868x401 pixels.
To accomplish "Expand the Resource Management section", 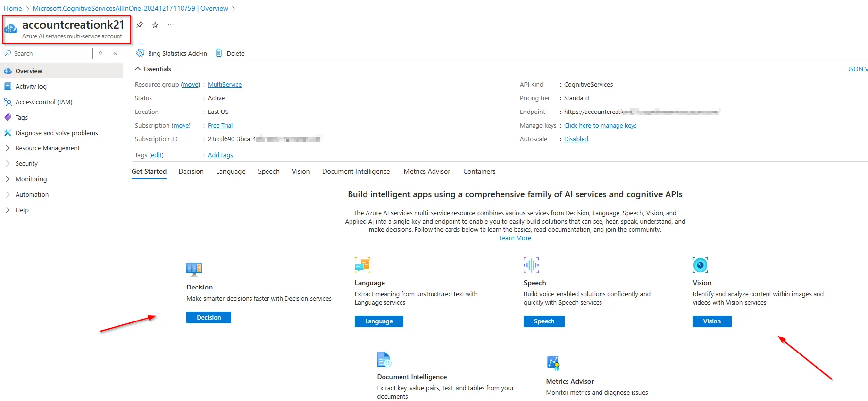I will coord(47,148).
